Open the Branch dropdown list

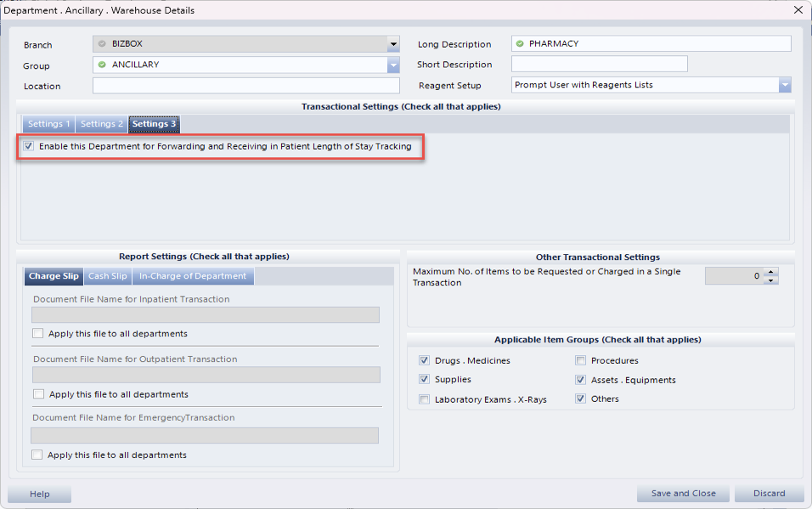pyautogui.click(x=393, y=44)
